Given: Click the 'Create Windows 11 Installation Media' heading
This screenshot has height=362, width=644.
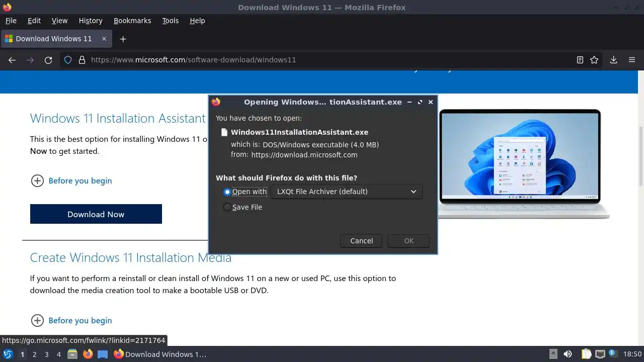Looking at the screenshot, I should (131, 258).
